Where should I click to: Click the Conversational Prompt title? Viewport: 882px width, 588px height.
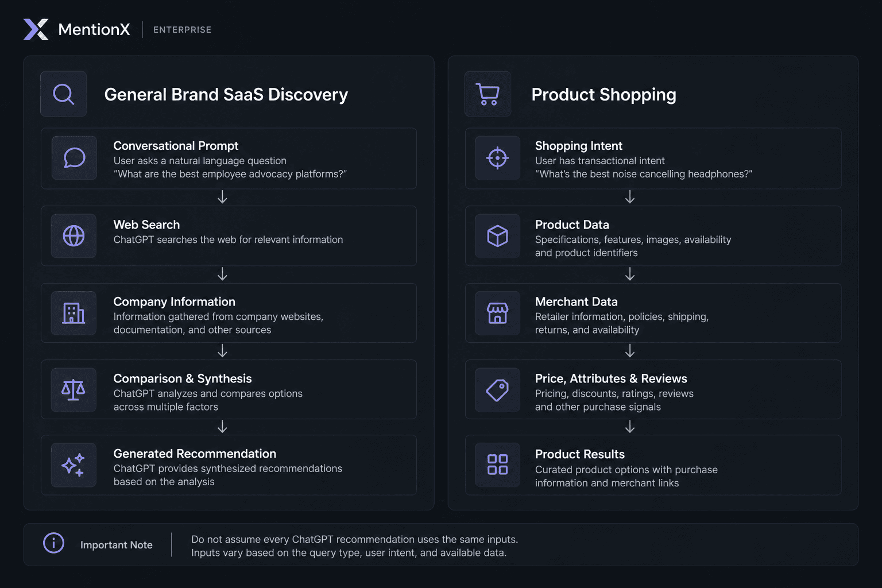pos(176,146)
